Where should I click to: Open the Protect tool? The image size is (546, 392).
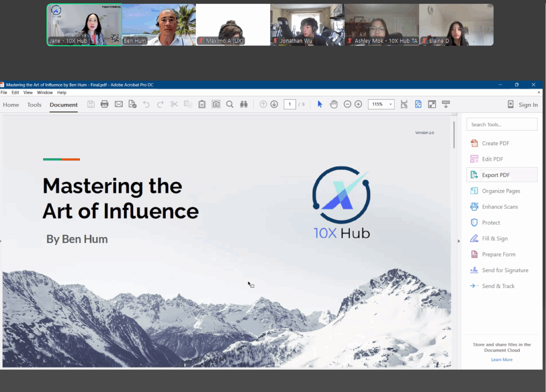point(502,223)
